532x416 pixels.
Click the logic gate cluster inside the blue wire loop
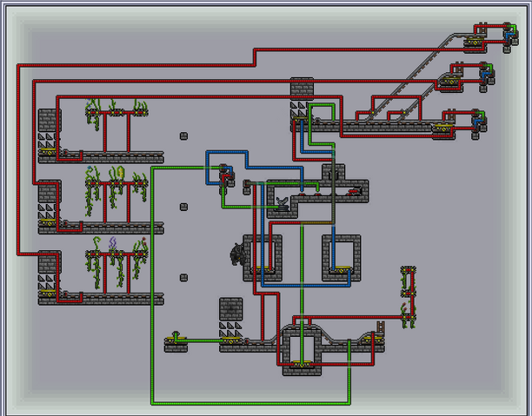(227, 179)
